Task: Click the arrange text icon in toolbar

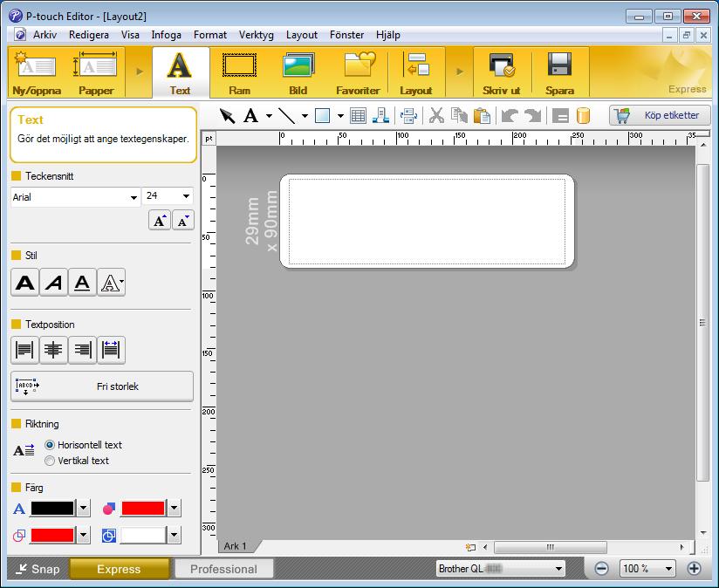Action: 381,116
